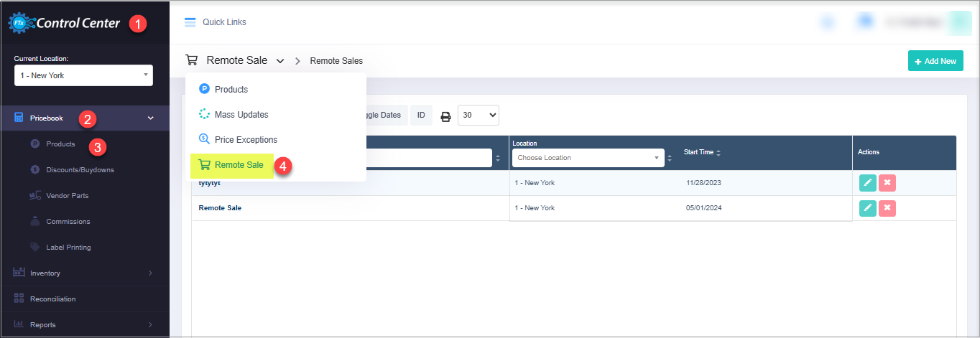Click the name filter input field
The height and width of the screenshot is (338, 980).
429,158
